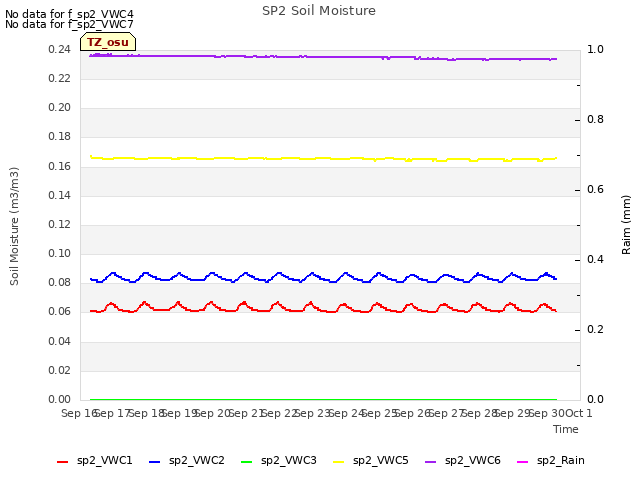Click the 0.2 right axis tick label
640x480 pixels.
click(595, 329)
